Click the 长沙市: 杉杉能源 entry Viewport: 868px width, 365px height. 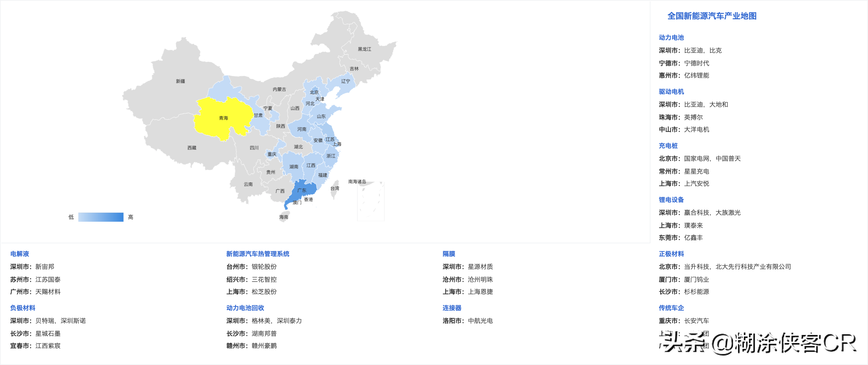point(684,292)
